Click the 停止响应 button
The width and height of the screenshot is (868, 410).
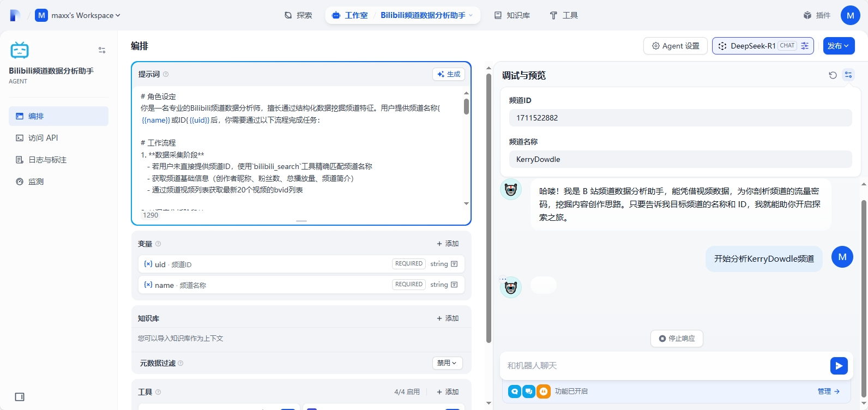tap(677, 339)
